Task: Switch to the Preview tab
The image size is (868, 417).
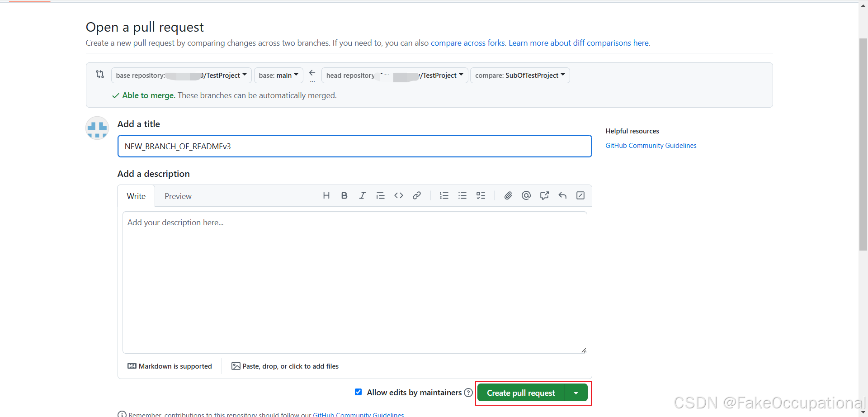Action: tap(178, 196)
